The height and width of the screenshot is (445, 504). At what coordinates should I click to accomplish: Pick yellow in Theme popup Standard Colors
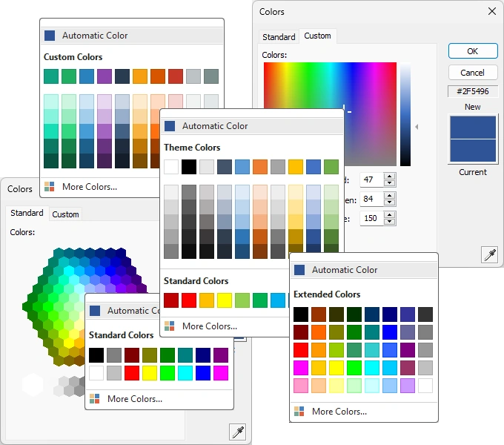click(225, 300)
